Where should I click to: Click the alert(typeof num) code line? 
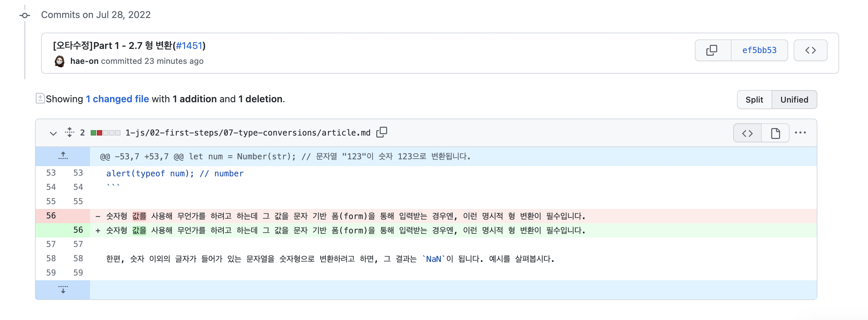click(175, 173)
